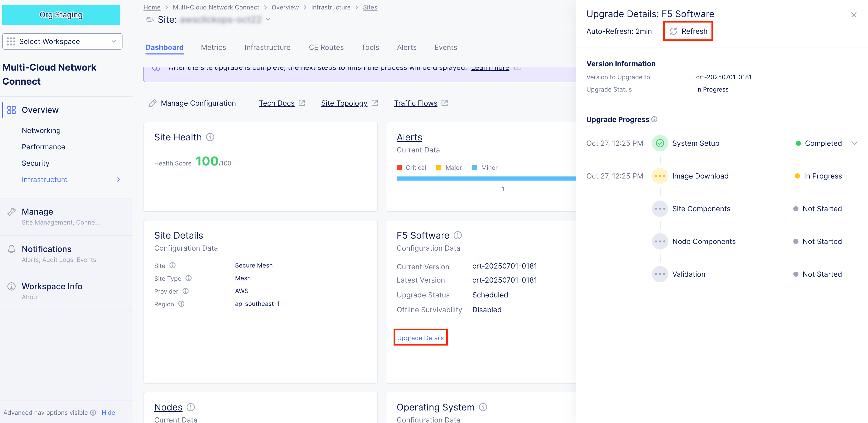Open Tech Docs via its external-link icon
868x423 pixels.
pos(302,103)
